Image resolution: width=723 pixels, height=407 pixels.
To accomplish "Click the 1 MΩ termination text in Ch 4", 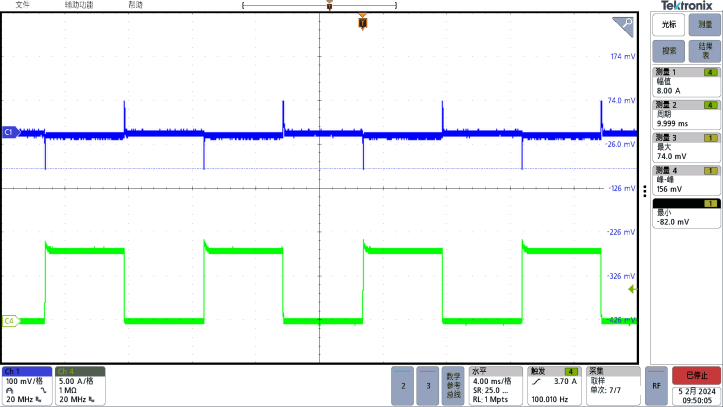I will click(x=68, y=390).
